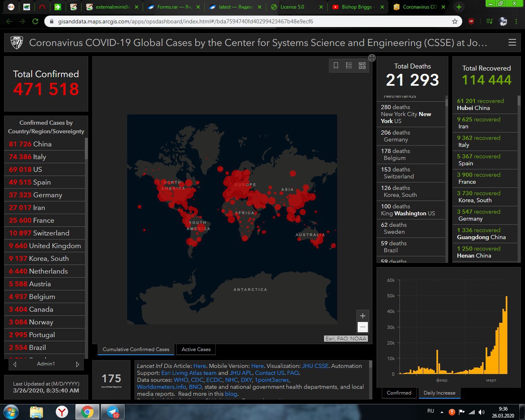Expand the map panel to full screen
This screenshot has height=420, width=525.
(372, 58)
